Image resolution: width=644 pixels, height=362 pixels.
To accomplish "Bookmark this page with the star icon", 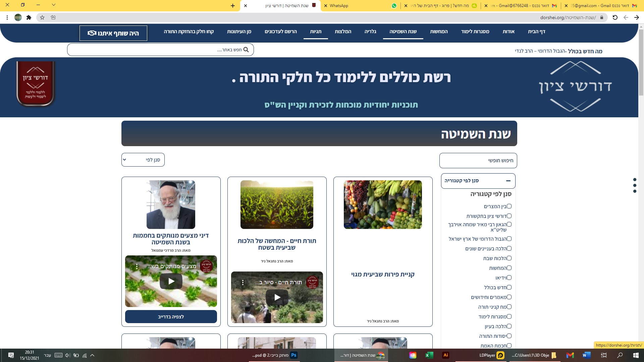I will point(42,17).
